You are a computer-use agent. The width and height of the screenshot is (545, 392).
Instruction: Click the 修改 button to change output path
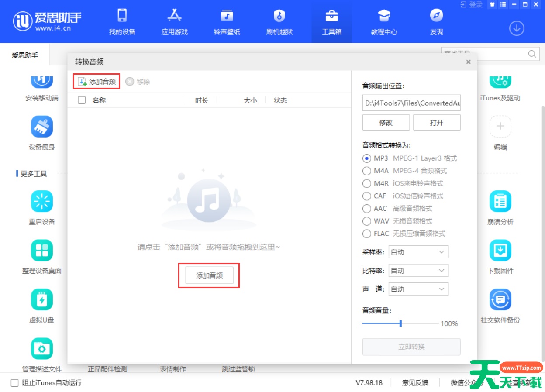(x=386, y=122)
